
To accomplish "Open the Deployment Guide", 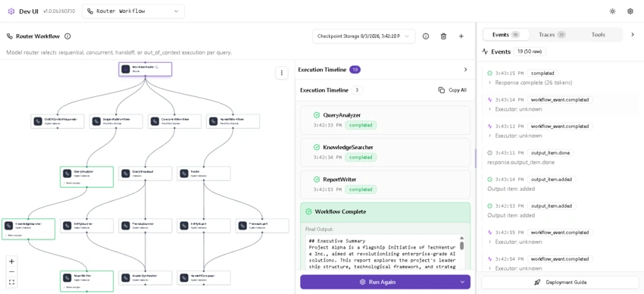I will click(560, 283).
